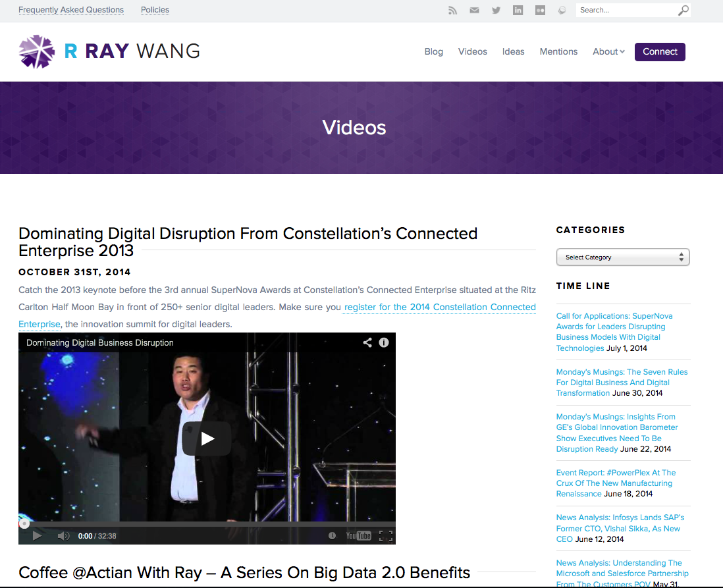Click the video progress bar scrubber
This screenshot has width=723, height=588.
click(24, 524)
